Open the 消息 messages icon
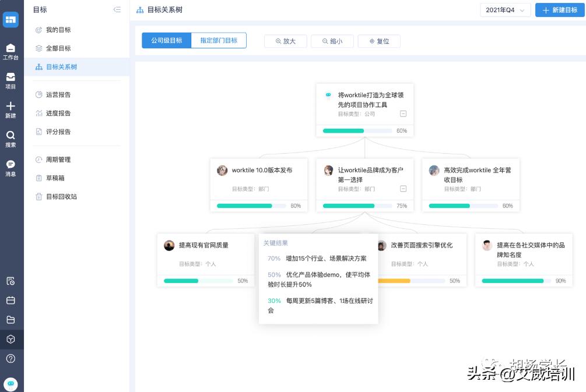The image size is (586, 392). pos(10,168)
